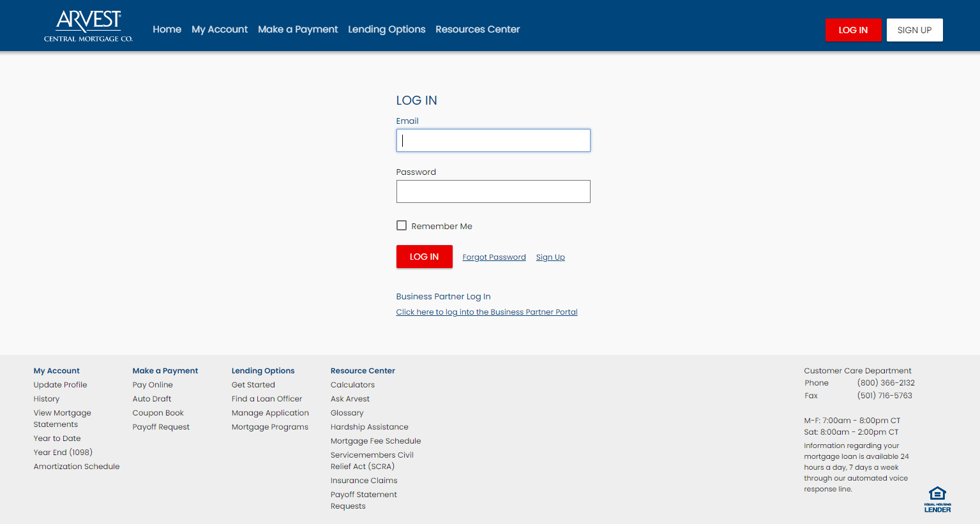Open the My Account navigation menu
This screenshot has width=980, height=524.
[219, 29]
